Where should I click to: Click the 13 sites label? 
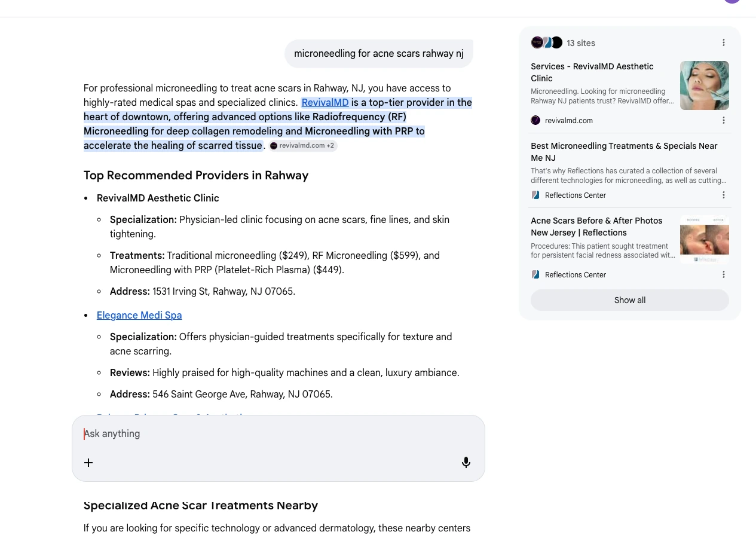(x=581, y=43)
